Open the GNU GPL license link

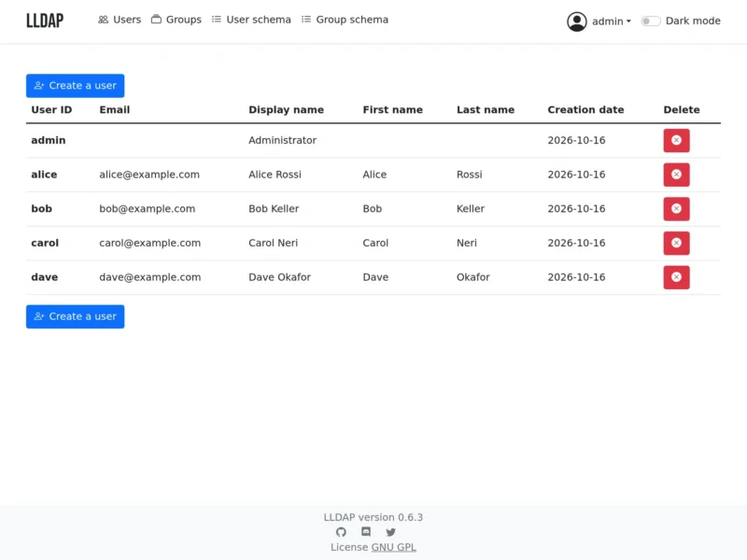(x=393, y=547)
